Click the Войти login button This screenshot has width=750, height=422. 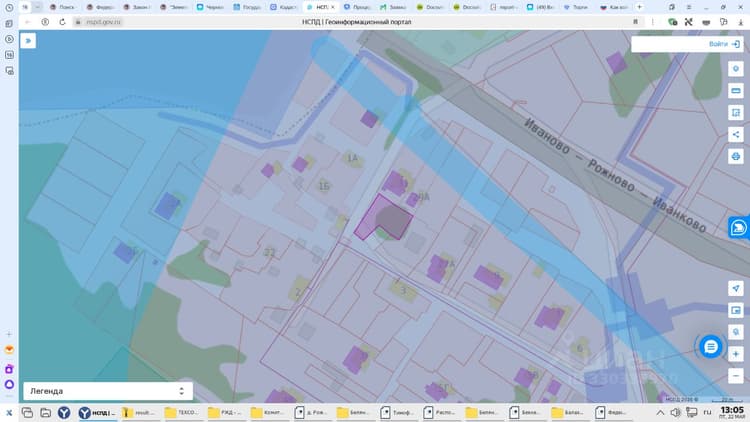tap(724, 44)
